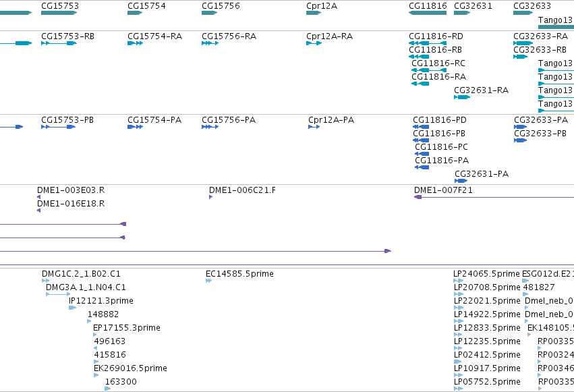
Task: Select the CG15754-PA protein glyph
Action: click(135, 127)
